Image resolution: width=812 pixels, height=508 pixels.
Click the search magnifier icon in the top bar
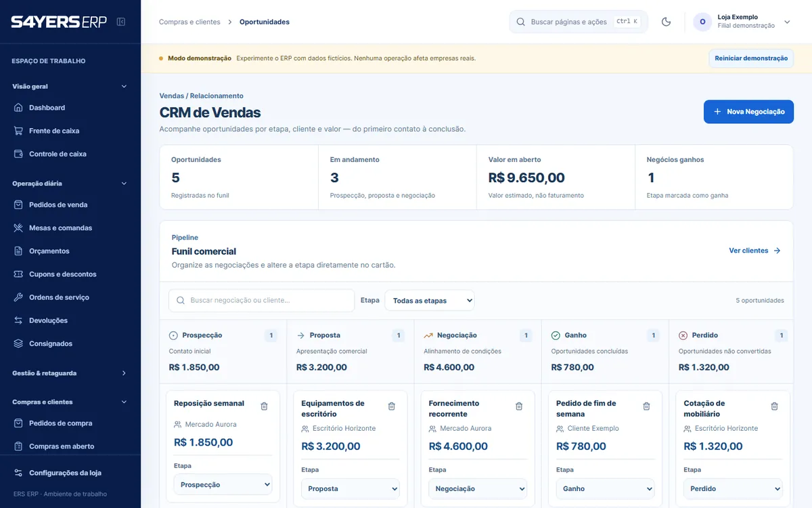point(520,22)
